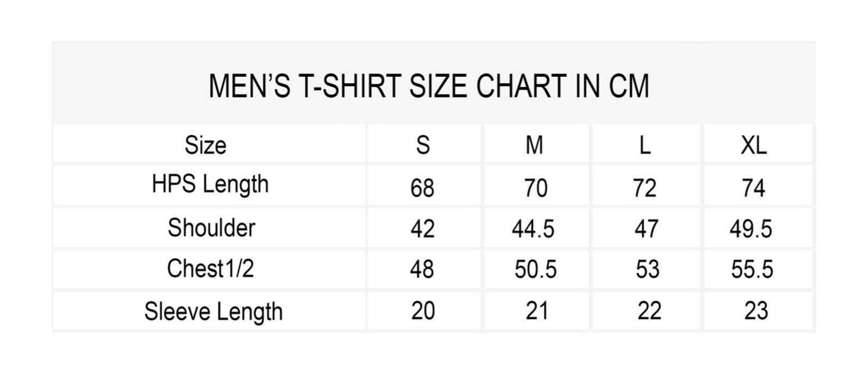Image resolution: width=868 pixels, height=374 pixels.
Task: Select the M column header
Action: 534,145
